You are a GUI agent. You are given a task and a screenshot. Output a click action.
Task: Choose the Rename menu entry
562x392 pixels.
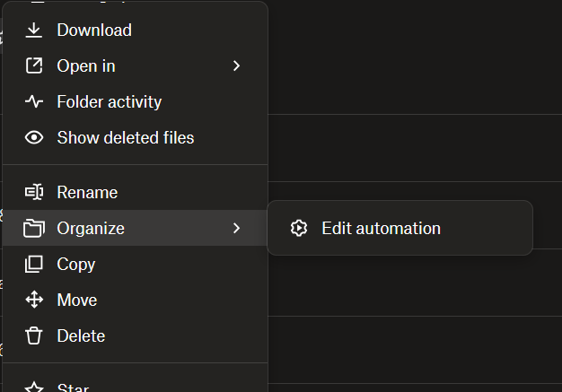coord(87,192)
